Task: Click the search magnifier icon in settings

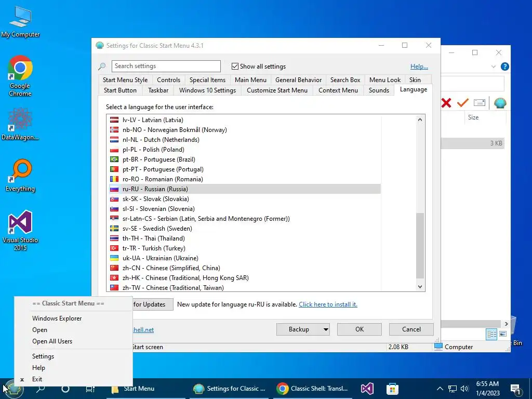Action: 102,66
